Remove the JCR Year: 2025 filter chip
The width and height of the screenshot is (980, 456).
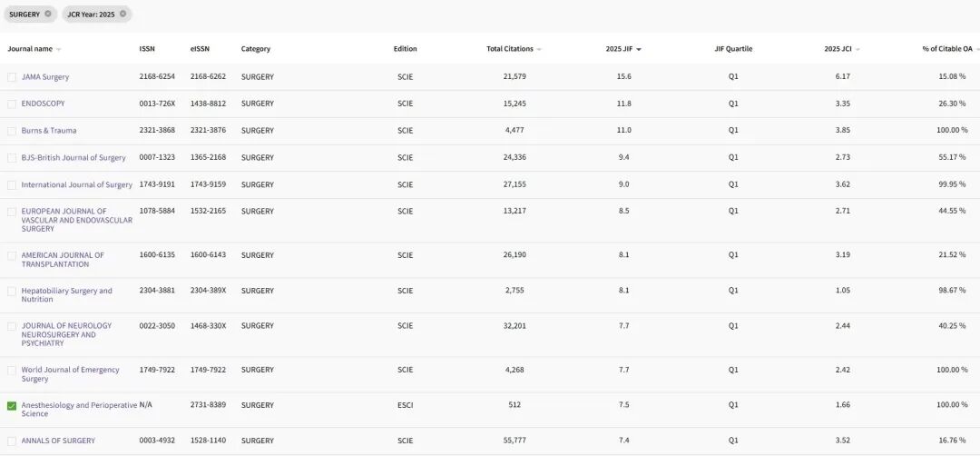pos(123,14)
